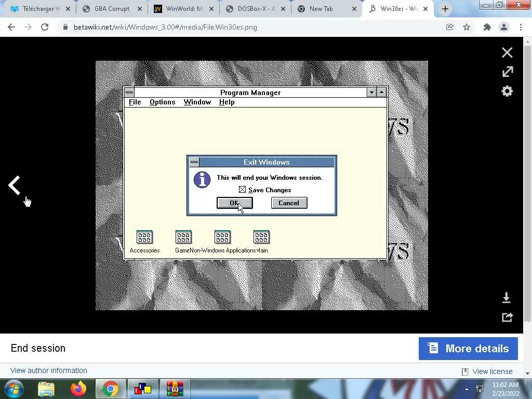
Task: Open File Explorer from taskbar
Action: [46, 389]
